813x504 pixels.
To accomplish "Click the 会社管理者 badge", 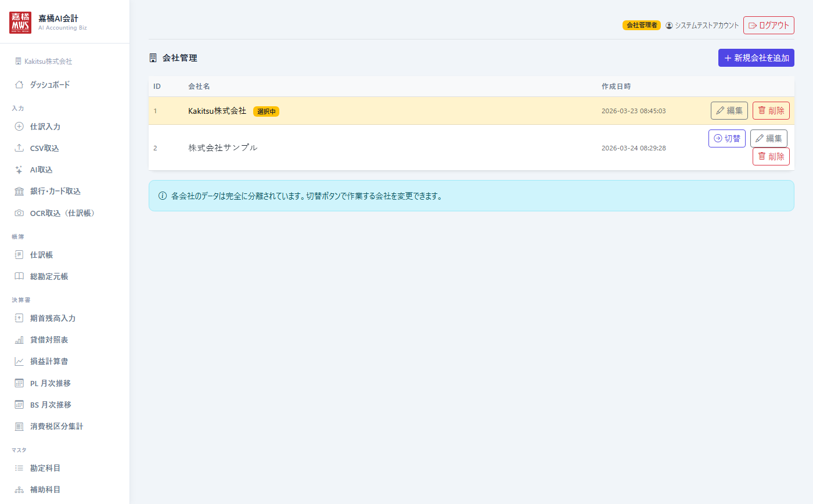I will click(642, 26).
